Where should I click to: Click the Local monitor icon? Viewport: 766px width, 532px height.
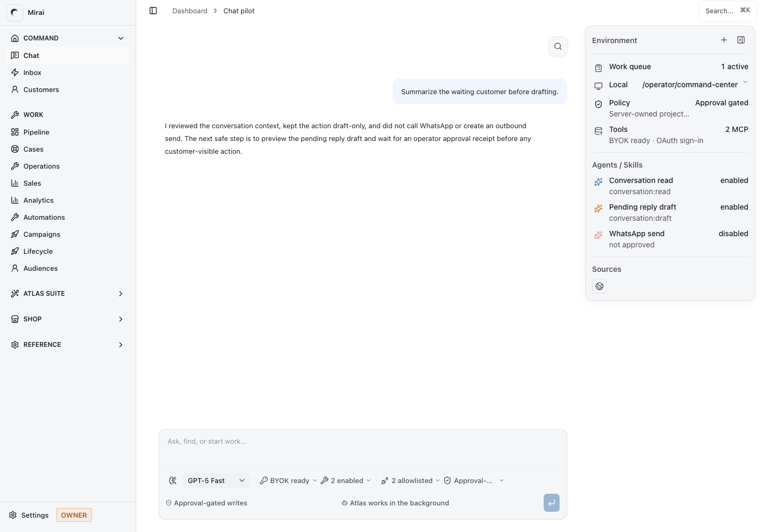[x=598, y=86]
